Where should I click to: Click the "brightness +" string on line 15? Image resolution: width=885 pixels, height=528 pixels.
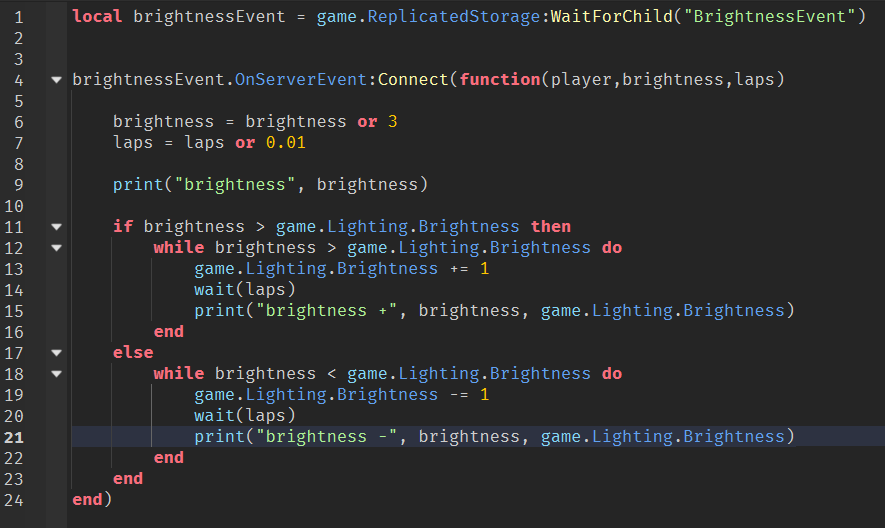[326, 311]
